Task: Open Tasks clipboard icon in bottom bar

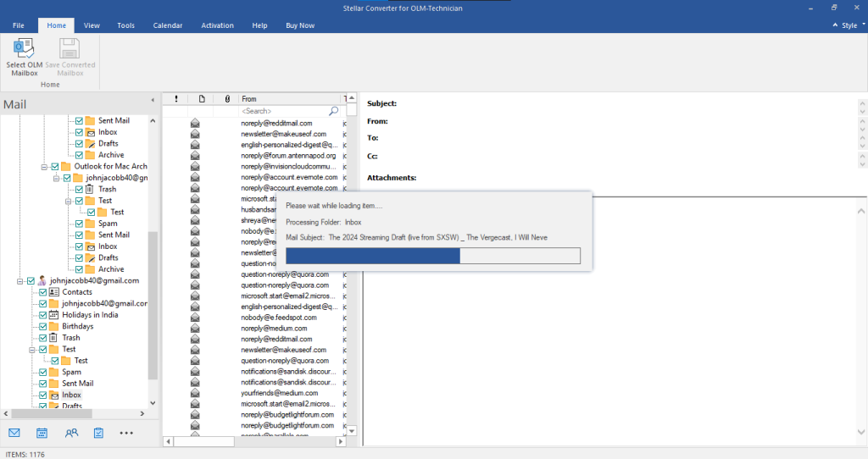Action: [x=98, y=433]
